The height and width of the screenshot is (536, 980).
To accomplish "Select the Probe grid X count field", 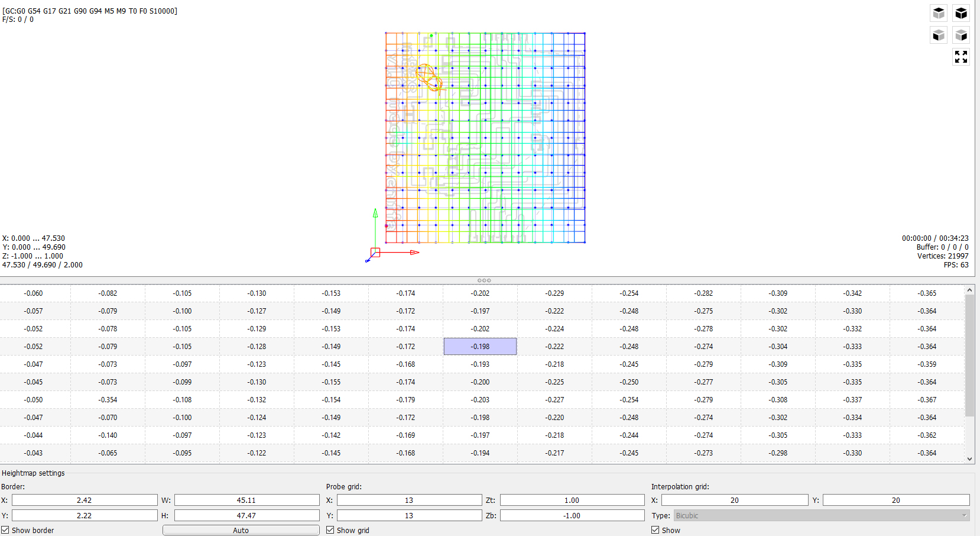I will 409,500.
